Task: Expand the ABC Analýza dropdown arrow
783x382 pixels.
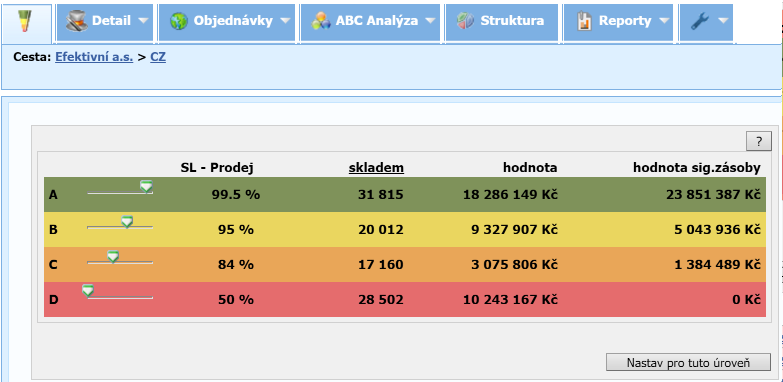Action: (430, 21)
